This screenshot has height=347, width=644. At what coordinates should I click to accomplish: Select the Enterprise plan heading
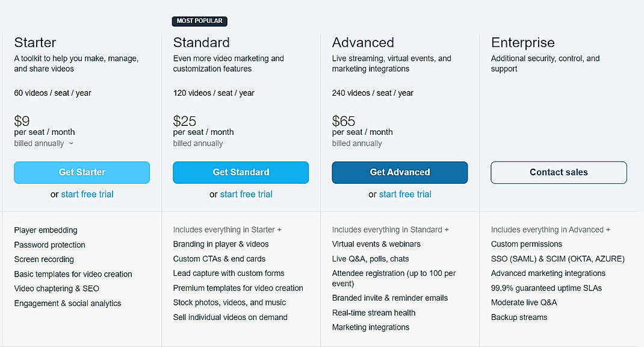click(x=523, y=43)
